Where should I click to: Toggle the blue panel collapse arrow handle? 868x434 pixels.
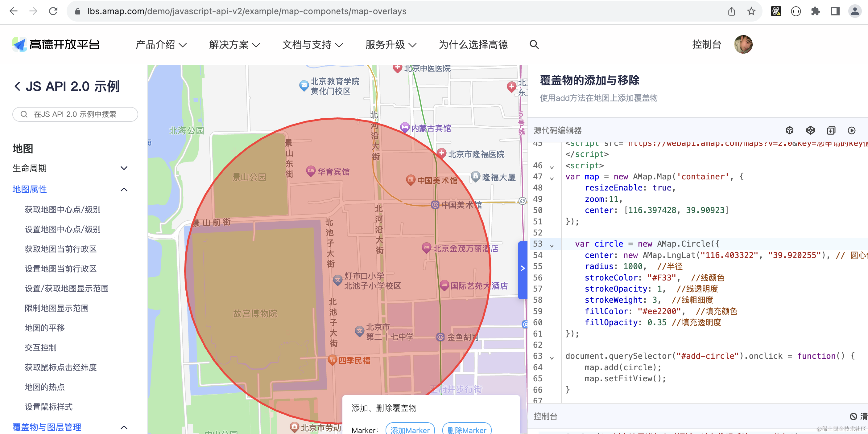click(522, 269)
